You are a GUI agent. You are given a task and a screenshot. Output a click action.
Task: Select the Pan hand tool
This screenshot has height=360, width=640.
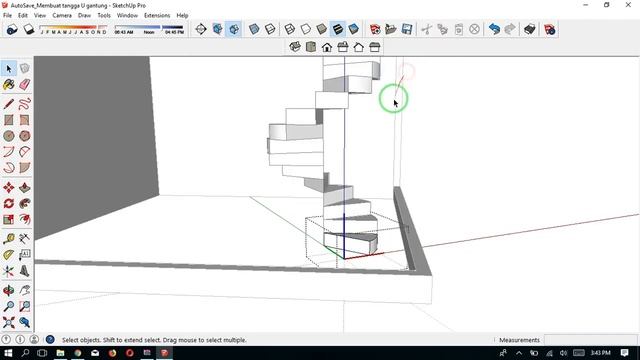click(24, 290)
